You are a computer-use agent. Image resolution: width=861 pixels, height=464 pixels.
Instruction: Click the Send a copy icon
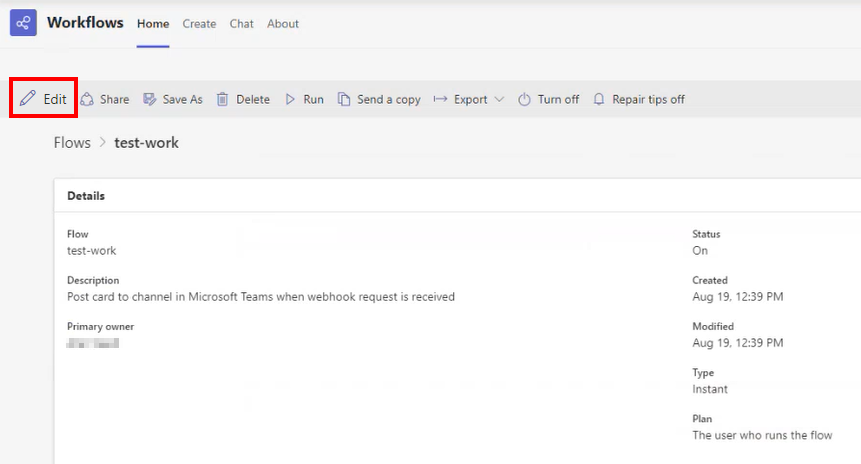tap(344, 99)
